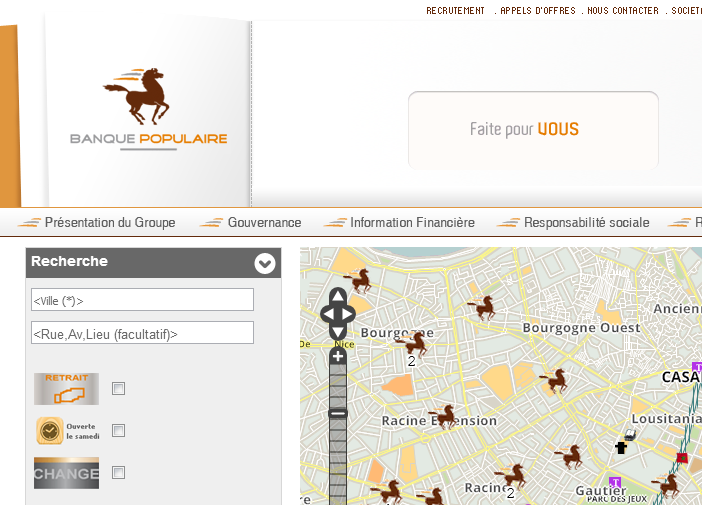Select the horse marker near Bourgogne Ouest
The image size is (702, 505).
coord(484,306)
